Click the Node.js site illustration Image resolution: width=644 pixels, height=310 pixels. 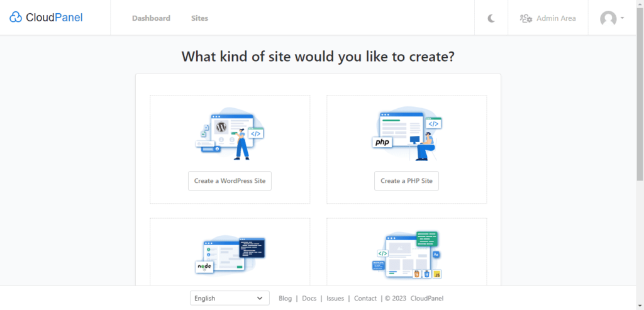230,256
